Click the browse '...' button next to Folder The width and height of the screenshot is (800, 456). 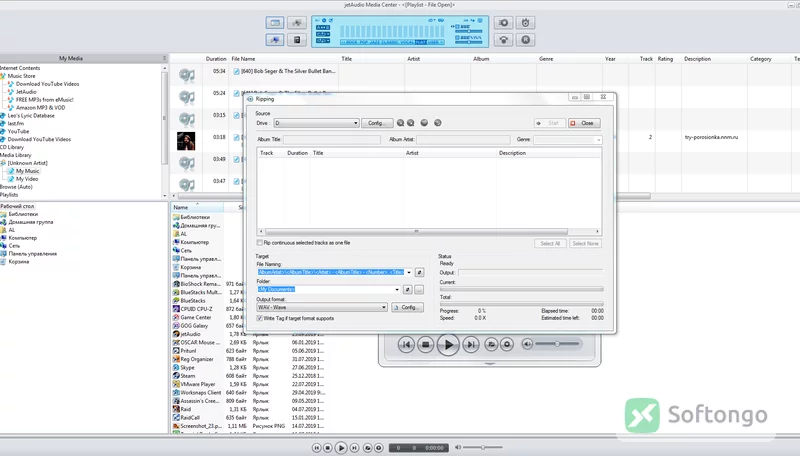tap(419, 290)
